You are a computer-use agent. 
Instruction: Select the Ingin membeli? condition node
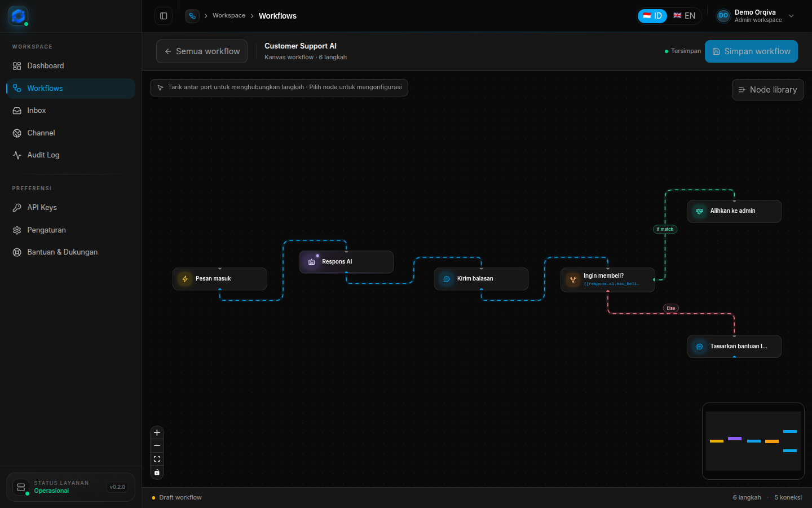pos(608,280)
